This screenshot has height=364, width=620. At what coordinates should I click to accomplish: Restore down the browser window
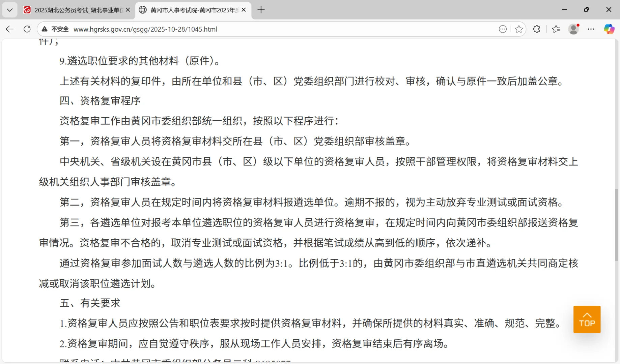click(x=587, y=10)
